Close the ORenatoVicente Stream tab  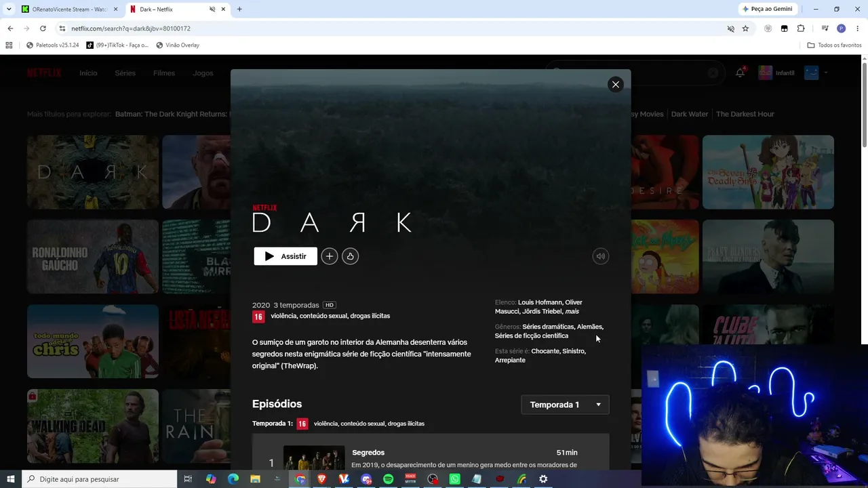115,9
